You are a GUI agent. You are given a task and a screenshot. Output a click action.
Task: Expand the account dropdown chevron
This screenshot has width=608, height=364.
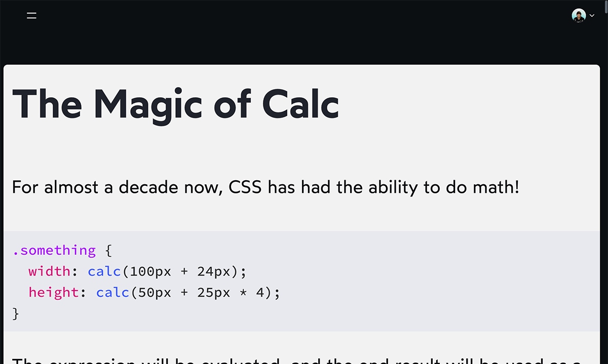click(x=592, y=16)
